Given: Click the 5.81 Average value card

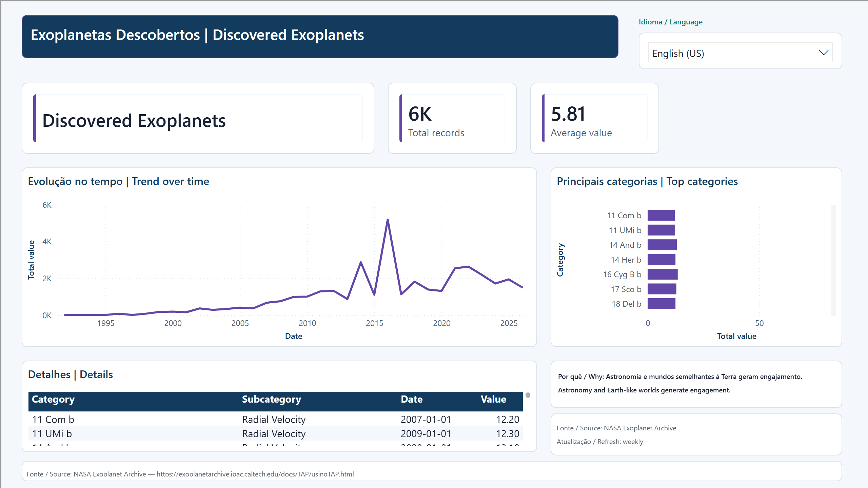Looking at the screenshot, I should [594, 118].
